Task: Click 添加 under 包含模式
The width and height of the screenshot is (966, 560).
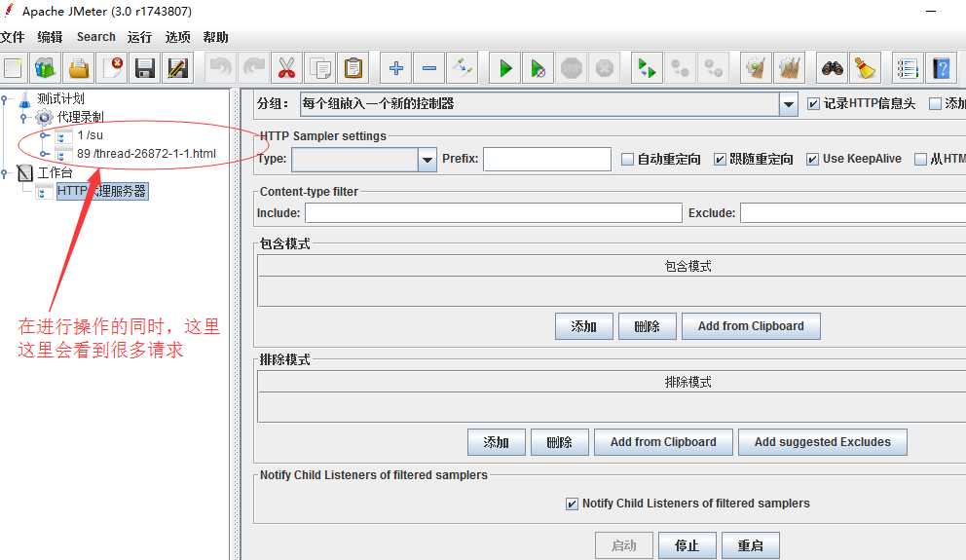Action: 584,326
